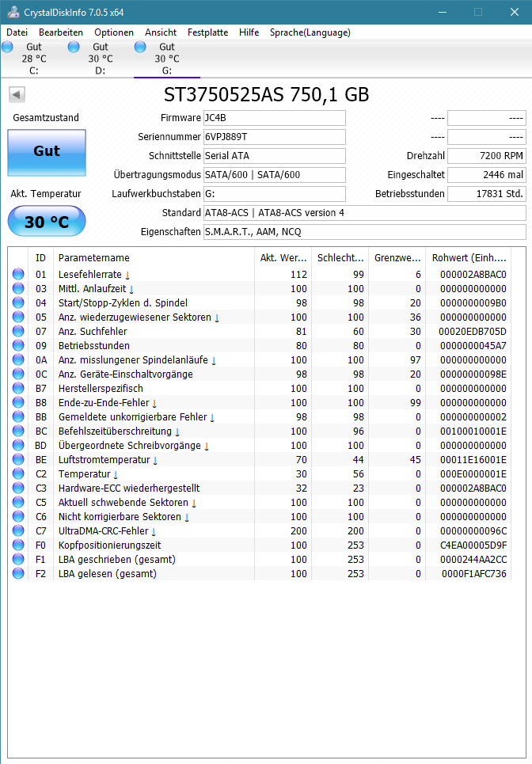Open the Bearbeiten menu

tap(61, 32)
